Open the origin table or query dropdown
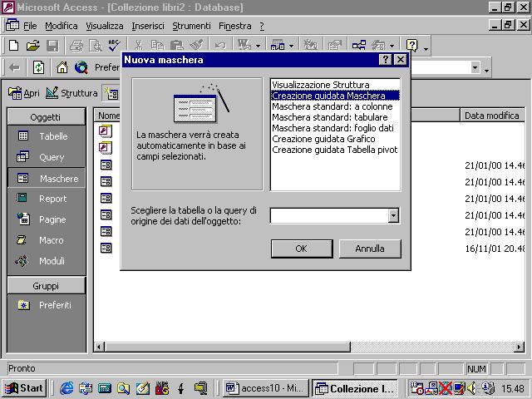This screenshot has height=399, width=532. tap(393, 215)
